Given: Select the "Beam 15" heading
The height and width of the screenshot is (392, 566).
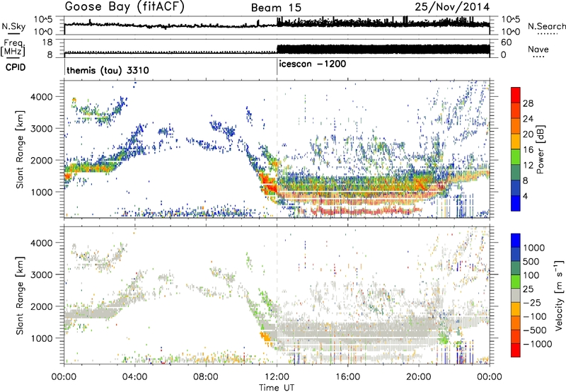Looking at the screenshot, I should point(276,8).
